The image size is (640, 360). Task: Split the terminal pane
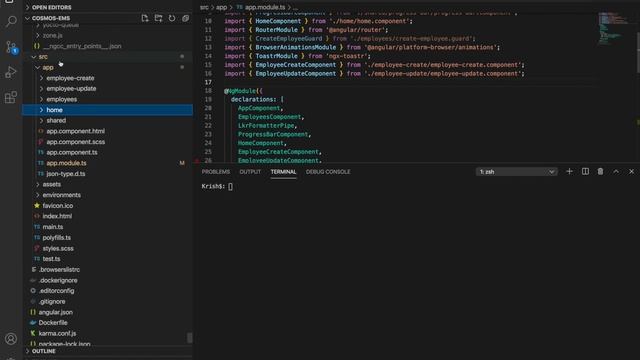point(585,172)
